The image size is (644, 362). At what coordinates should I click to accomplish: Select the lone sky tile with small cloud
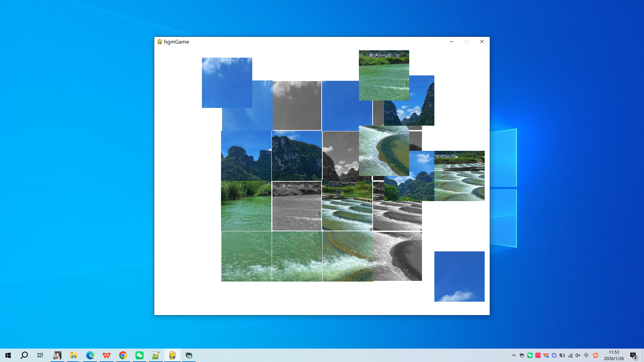point(459,276)
